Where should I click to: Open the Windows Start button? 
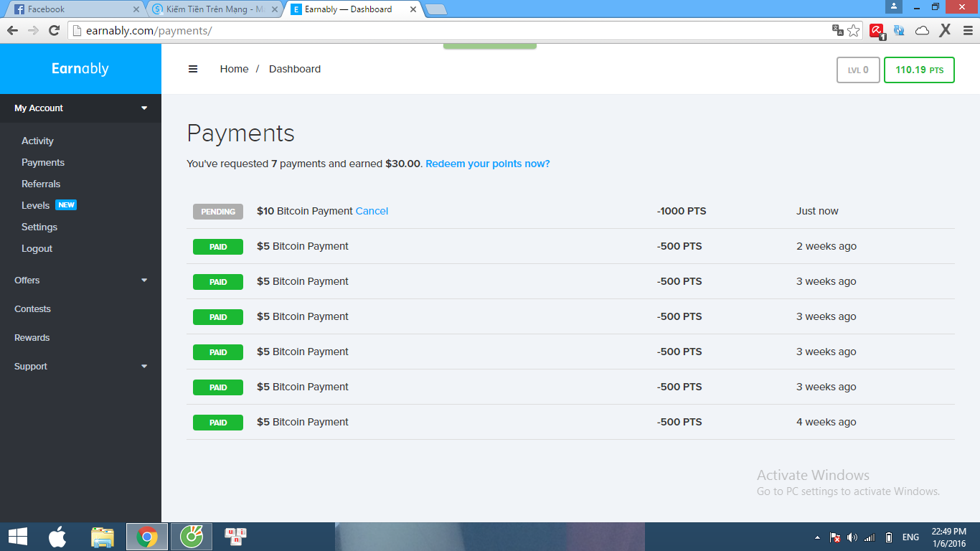coord(18,537)
